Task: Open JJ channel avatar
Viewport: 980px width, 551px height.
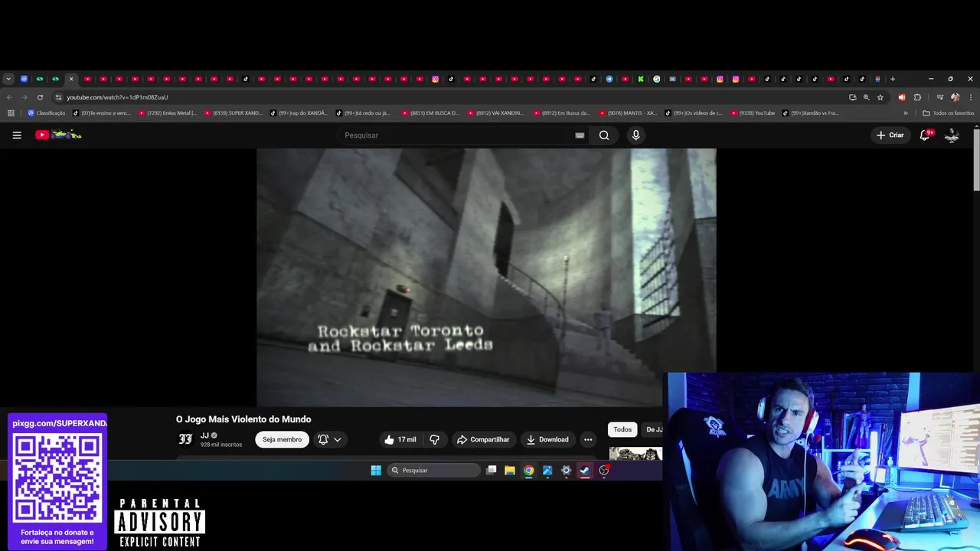Action: 185,439
